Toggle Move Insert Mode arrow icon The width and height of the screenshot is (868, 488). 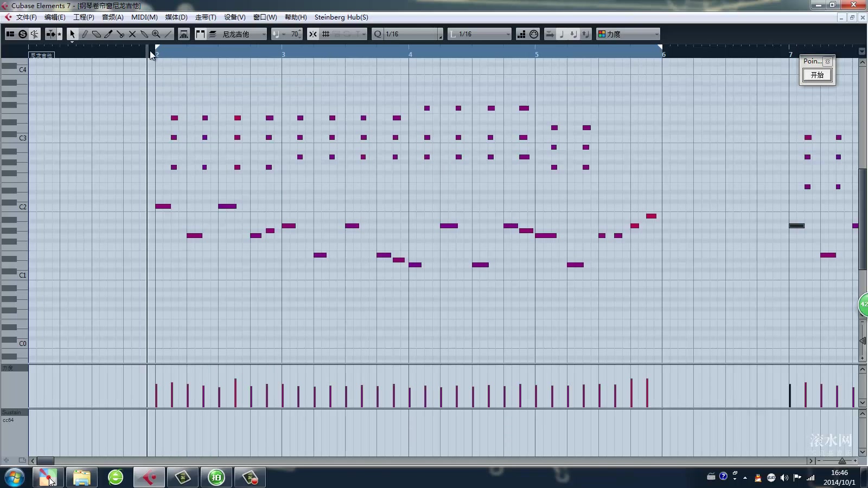click(x=550, y=34)
